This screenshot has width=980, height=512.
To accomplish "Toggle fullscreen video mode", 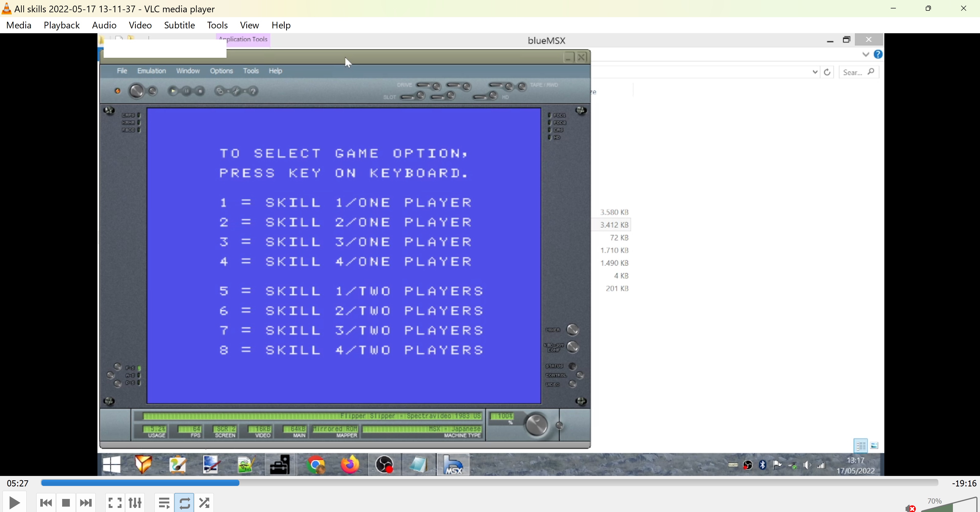I will 115,503.
